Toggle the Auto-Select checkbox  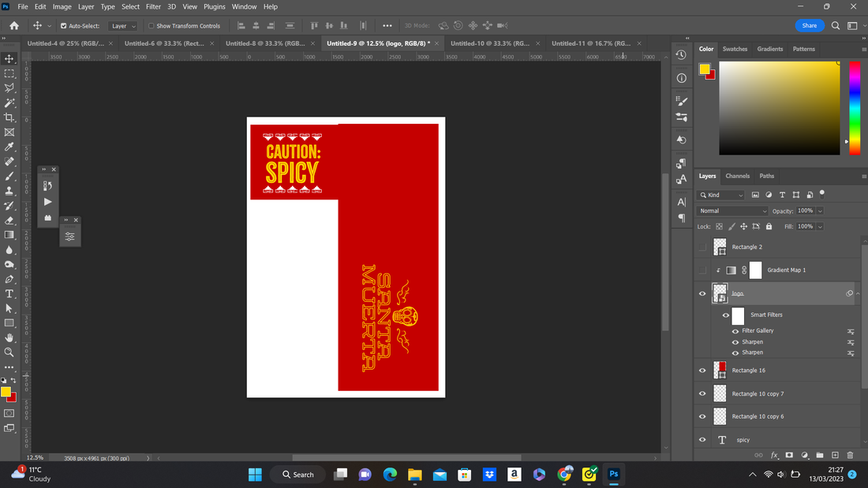pos(64,26)
